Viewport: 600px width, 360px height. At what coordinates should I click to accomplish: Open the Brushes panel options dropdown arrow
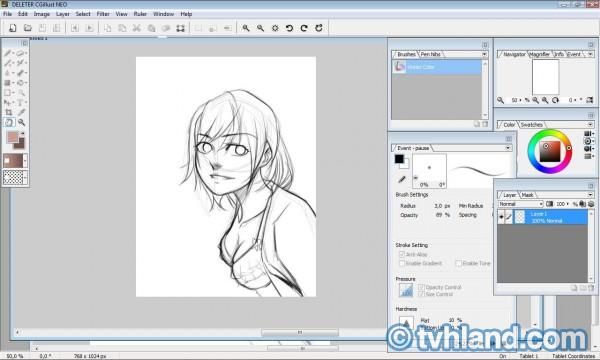484,54
